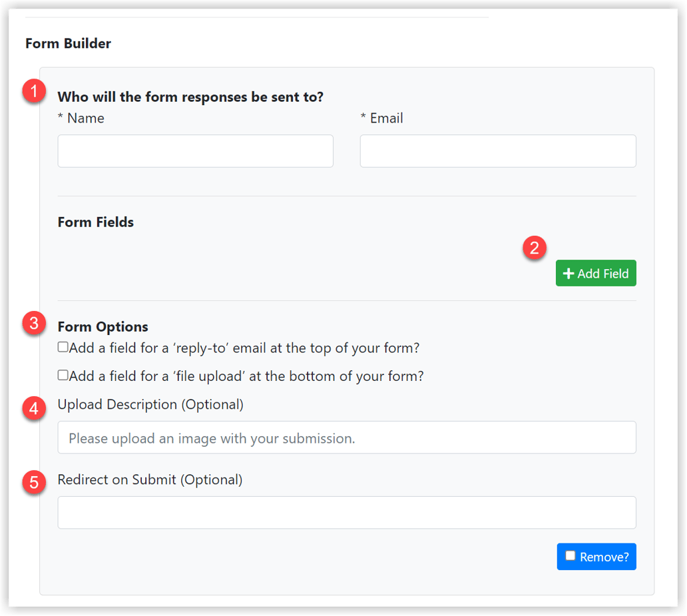Click the Upload Description text box
The image size is (687, 616).
[x=346, y=438]
